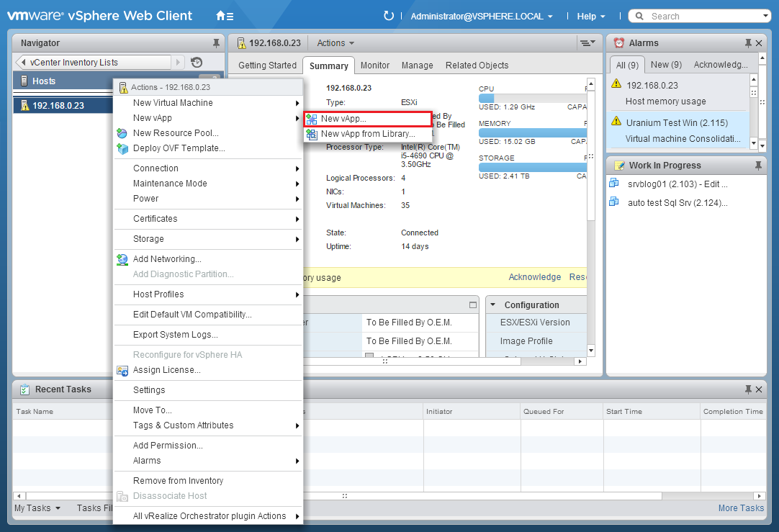Click the Recent Tasks horizontal scrollbar right arrow
Viewport: 779px width, 532px height.
[x=759, y=496]
